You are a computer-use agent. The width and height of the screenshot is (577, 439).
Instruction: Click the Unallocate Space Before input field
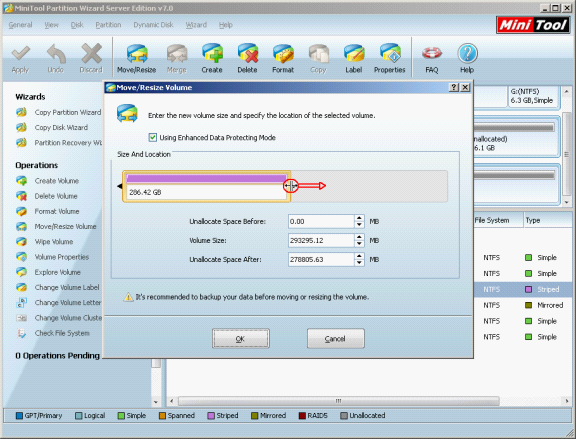[x=321, y=222]
